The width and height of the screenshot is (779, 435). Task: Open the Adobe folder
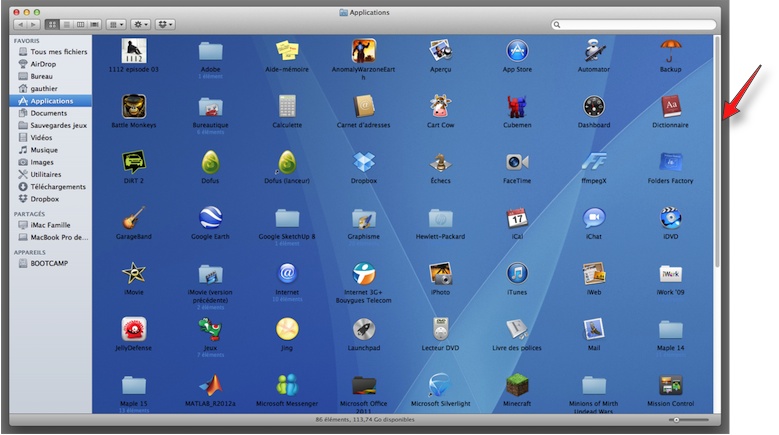click(210, 51)
